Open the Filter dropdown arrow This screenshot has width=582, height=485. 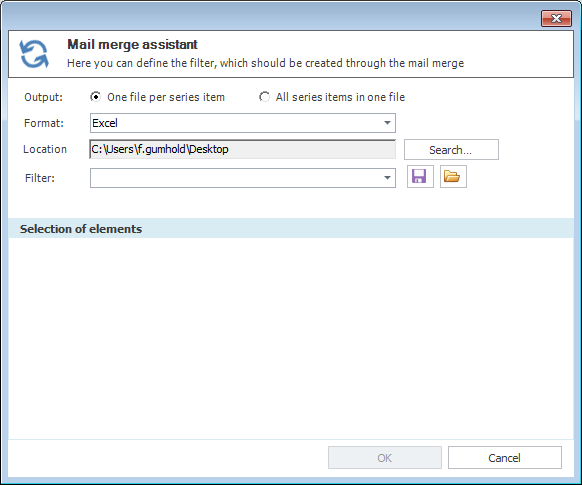387,178
